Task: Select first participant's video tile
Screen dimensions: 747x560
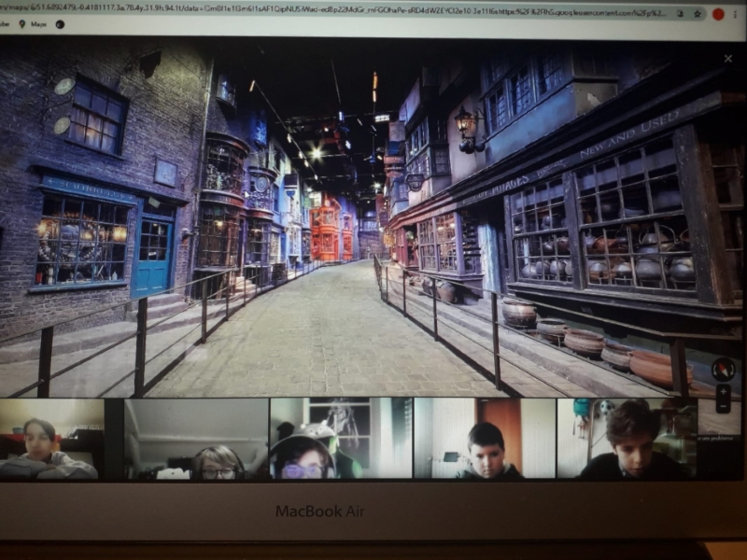Action: 52,439
